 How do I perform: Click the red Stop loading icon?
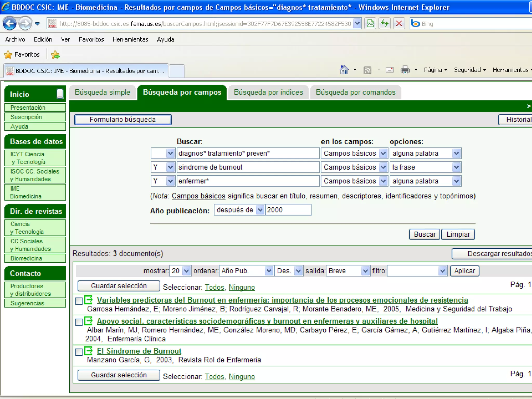(x=399, y=24)
